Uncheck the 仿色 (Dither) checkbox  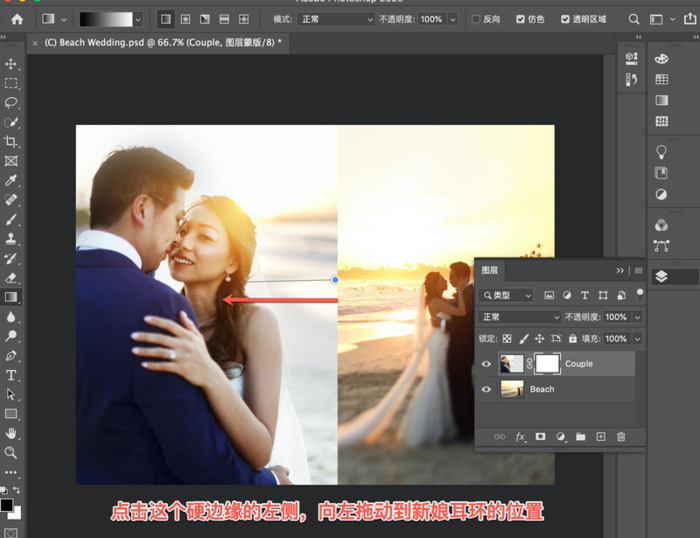[521, 19]
